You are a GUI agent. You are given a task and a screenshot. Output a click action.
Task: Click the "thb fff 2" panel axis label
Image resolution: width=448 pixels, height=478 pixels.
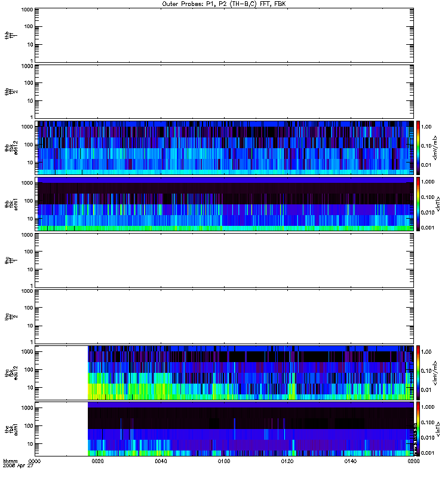(x=11, y=92)
